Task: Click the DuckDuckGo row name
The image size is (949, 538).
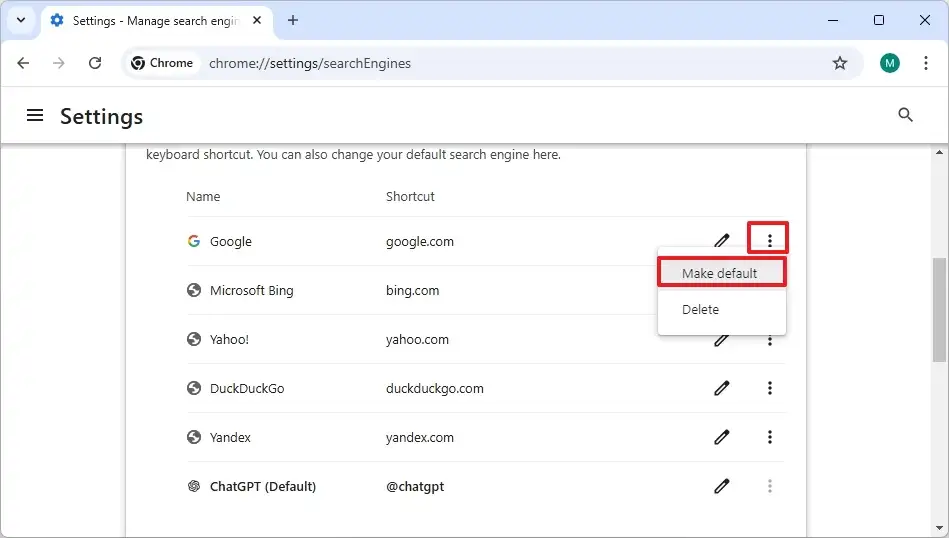Action: (247, 389)
